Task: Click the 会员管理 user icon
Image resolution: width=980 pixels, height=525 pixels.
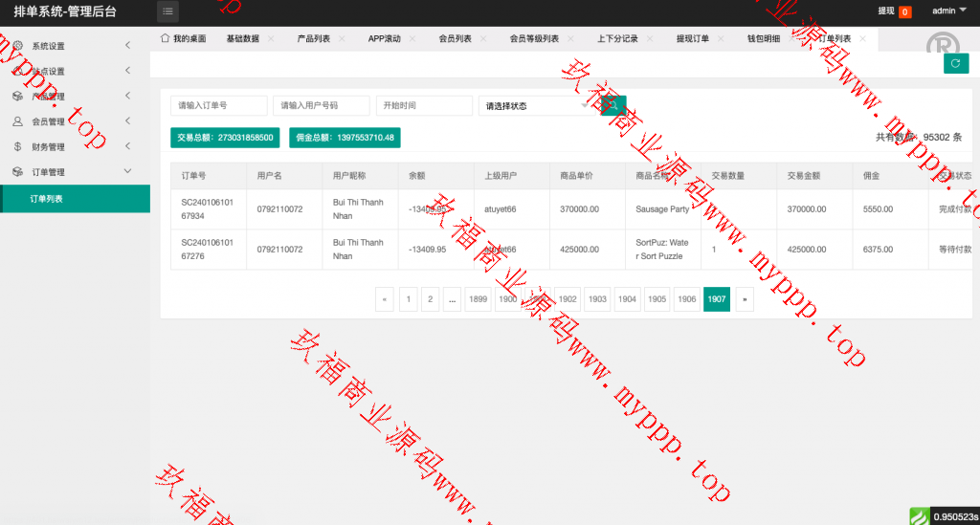Action: coord(17,121)
